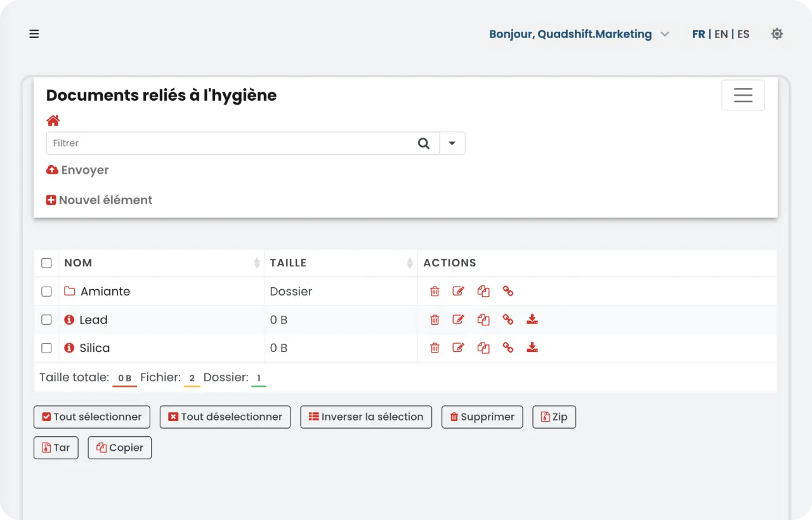This screenshot has height=520, width=812.
Task: Get the link for the Lead file
Action: [x=507, y=319]
